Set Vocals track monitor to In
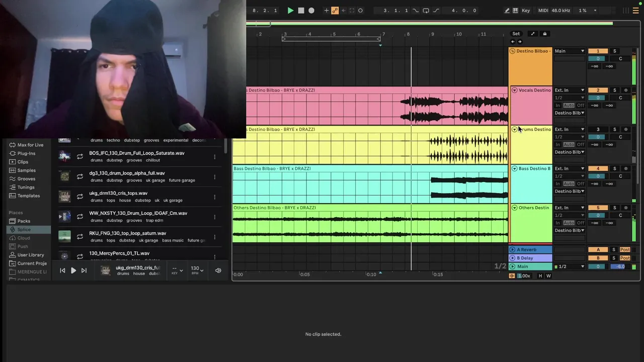 coord(557,105)
